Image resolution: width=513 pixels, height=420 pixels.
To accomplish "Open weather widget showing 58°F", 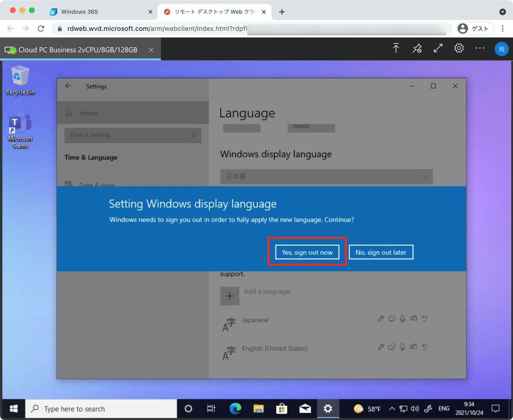I will tap(367, 409).
